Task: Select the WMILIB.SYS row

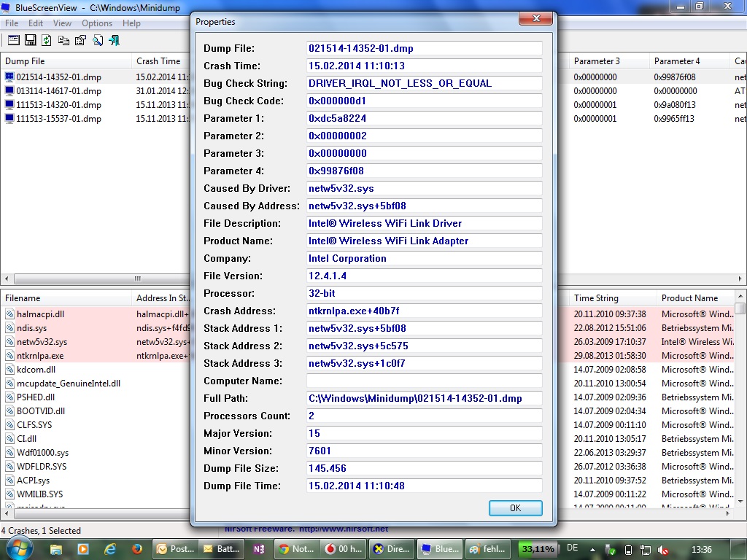Action: coord(39,494)
